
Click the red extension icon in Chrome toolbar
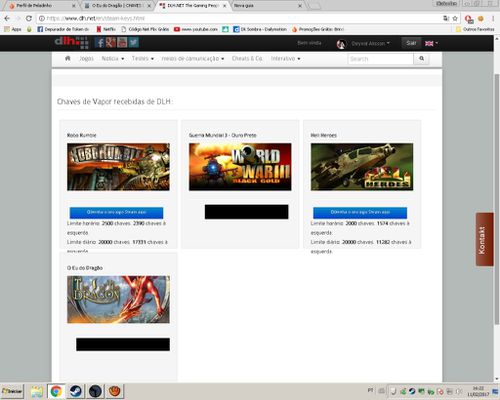(x=469, y=19)
